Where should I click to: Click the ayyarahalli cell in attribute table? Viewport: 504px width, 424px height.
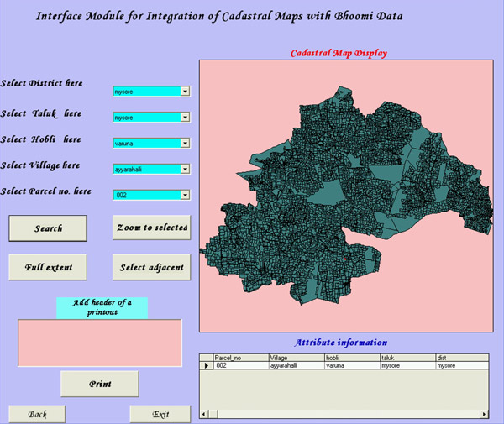click(x=295, y=366)
